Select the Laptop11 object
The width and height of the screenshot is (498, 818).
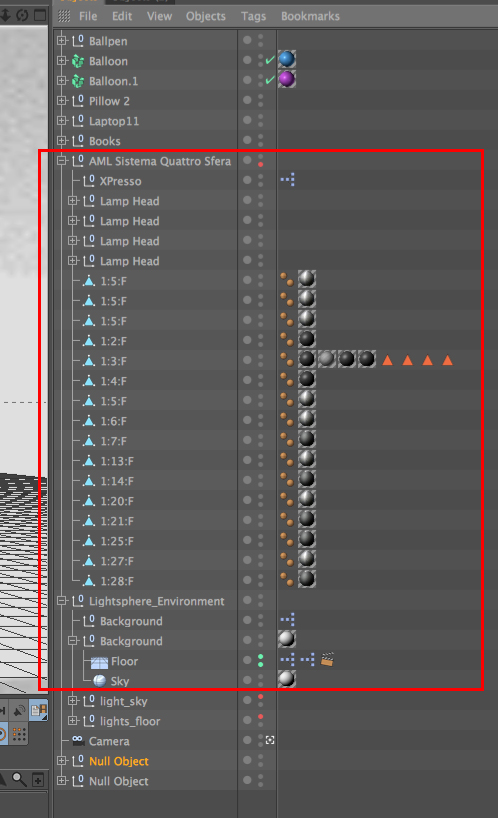click(114, 121)
